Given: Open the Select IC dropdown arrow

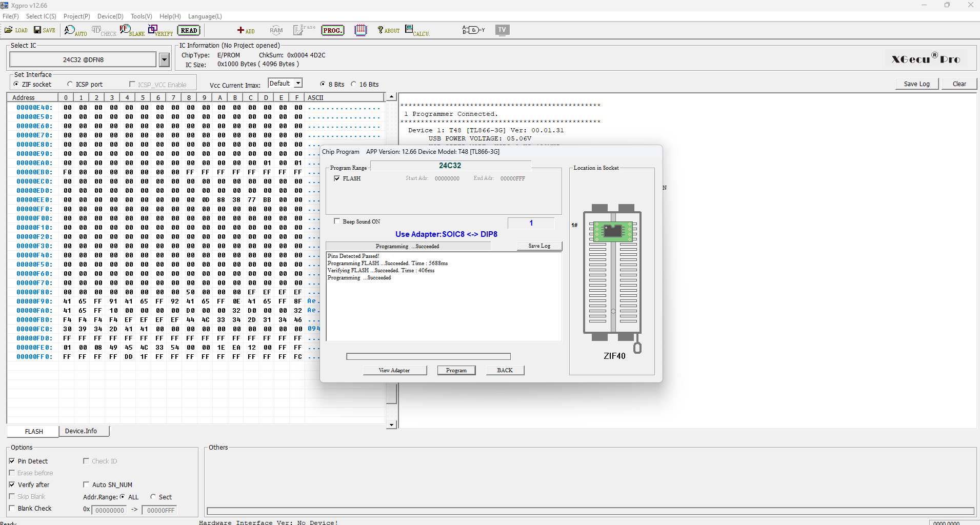Looking at the screenshot, I should click(164, 60).
